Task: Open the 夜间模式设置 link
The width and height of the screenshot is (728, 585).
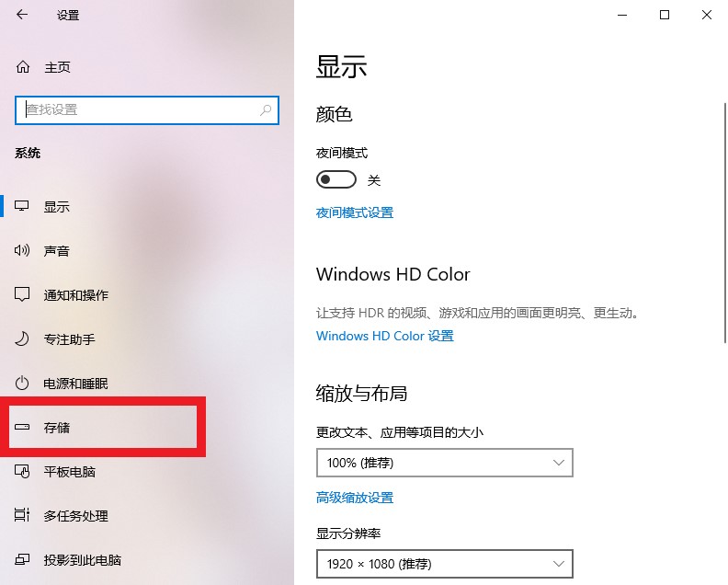Action: click(x=355, y=212)
